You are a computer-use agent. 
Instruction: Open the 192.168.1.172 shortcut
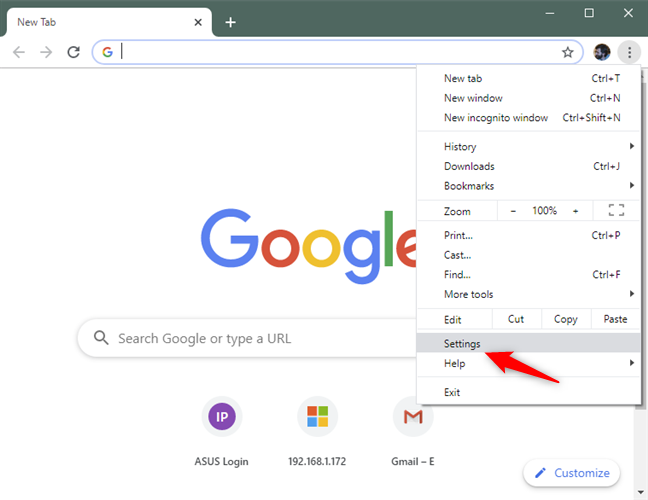coord(317,432)
